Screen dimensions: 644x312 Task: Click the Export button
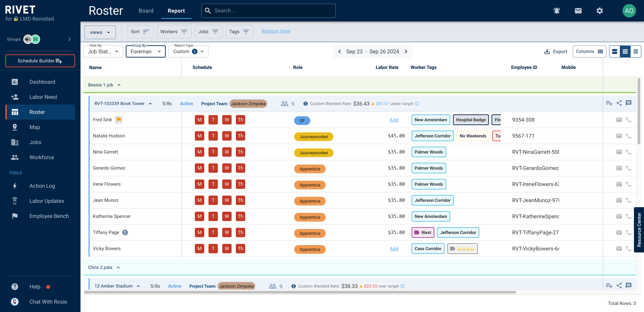point(556,51)
